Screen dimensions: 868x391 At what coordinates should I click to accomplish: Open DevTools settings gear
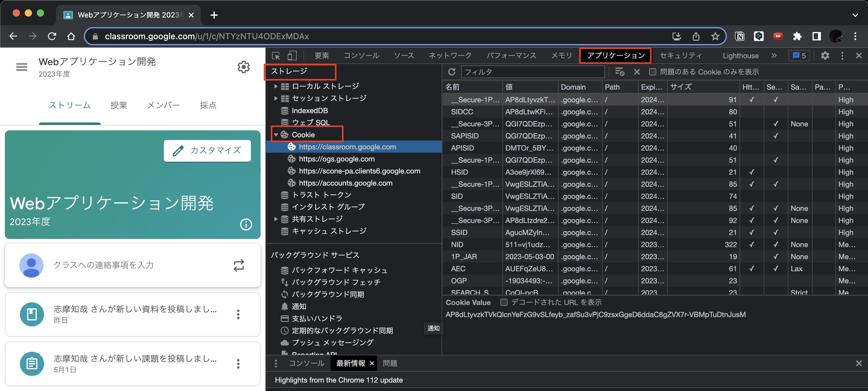[x=825, y=56]
